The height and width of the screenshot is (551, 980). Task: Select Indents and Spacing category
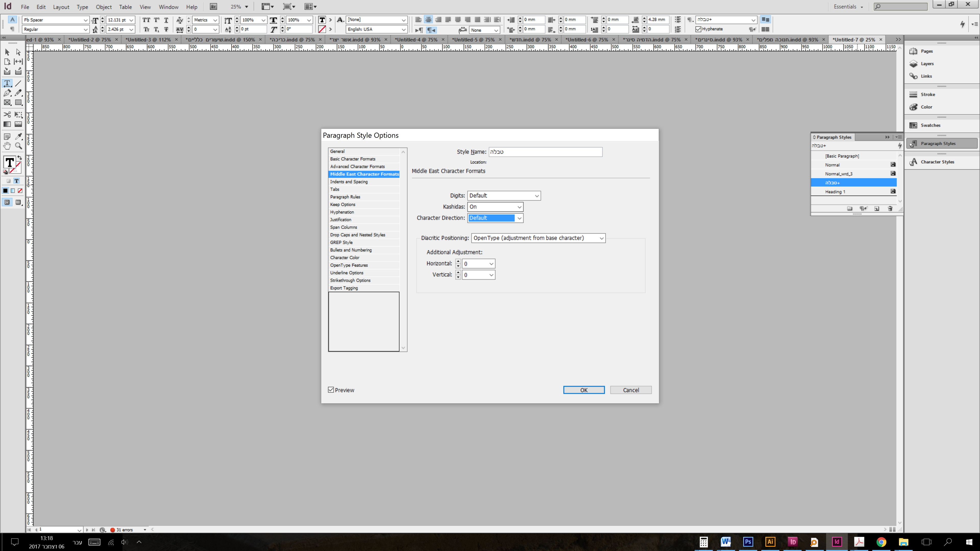pos(349,181)
